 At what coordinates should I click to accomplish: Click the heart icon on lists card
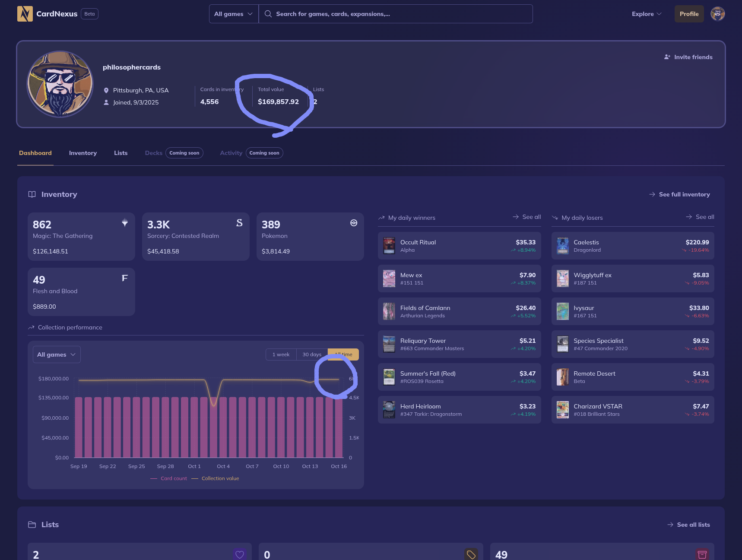coord(240,554)
